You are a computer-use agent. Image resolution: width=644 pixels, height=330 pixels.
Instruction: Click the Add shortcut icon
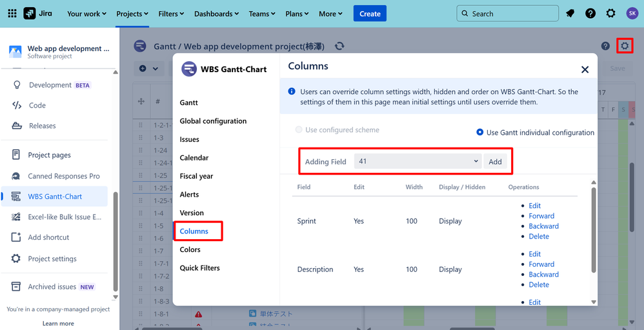[16, 237]
